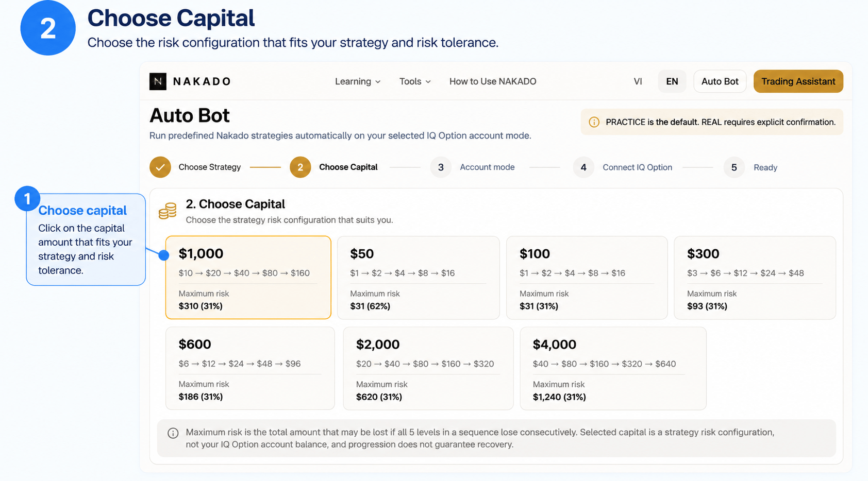Viewport: 868px width, 481px height.
Task: Select the $100 capital card
Action: click(x=587, y=278)
